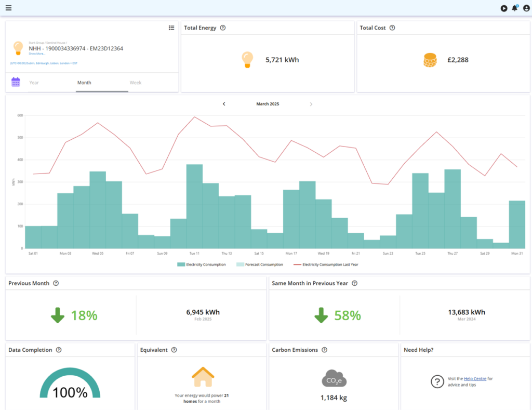Toggle Electricity Consumption Last Year legend line

pyautogui.click(x=326, y=264)
